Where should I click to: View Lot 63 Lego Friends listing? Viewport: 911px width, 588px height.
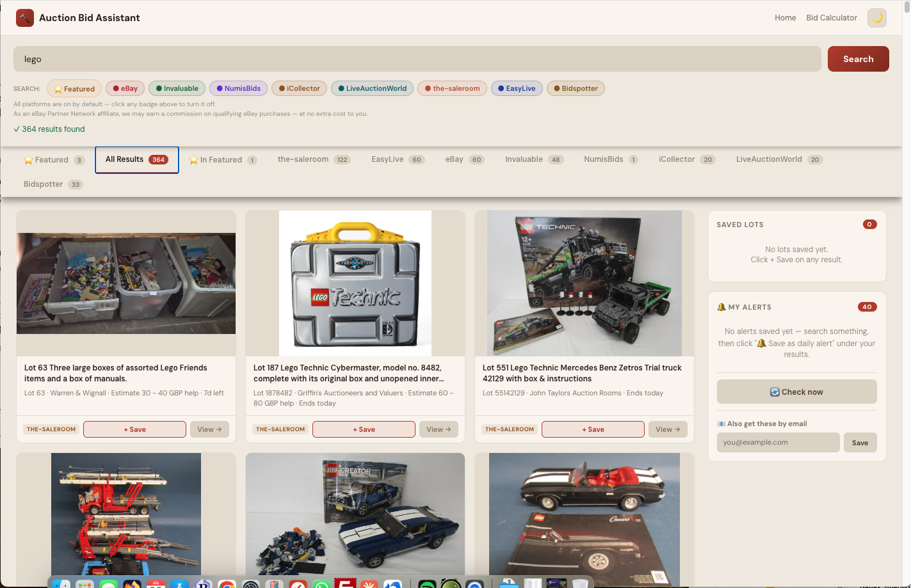(209, 429)
